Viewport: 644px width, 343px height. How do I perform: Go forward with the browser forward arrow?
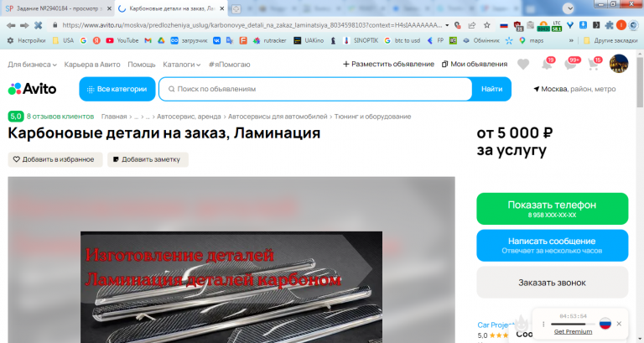[24, 25]
